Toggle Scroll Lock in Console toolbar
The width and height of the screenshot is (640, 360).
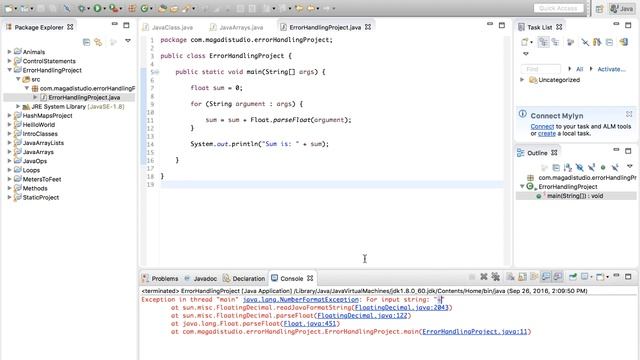click(522, 277)
